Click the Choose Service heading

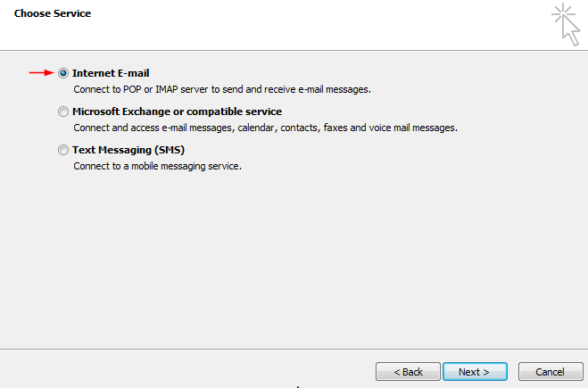(x=53, y=13)
